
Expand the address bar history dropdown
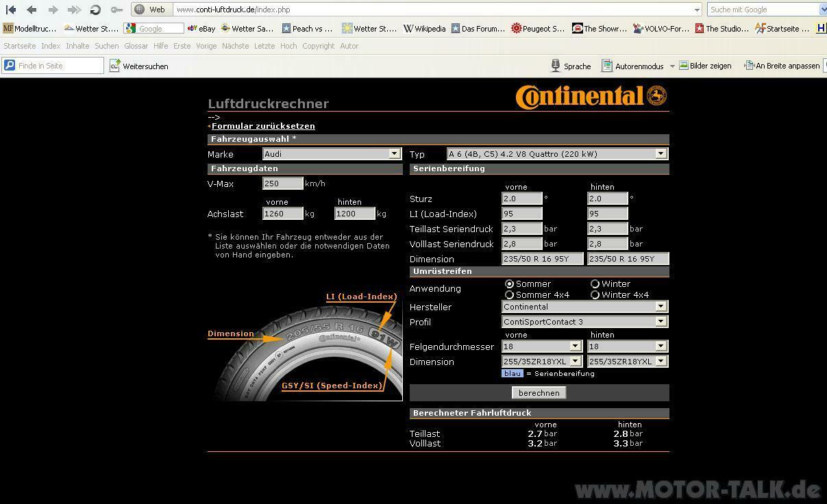698,10
